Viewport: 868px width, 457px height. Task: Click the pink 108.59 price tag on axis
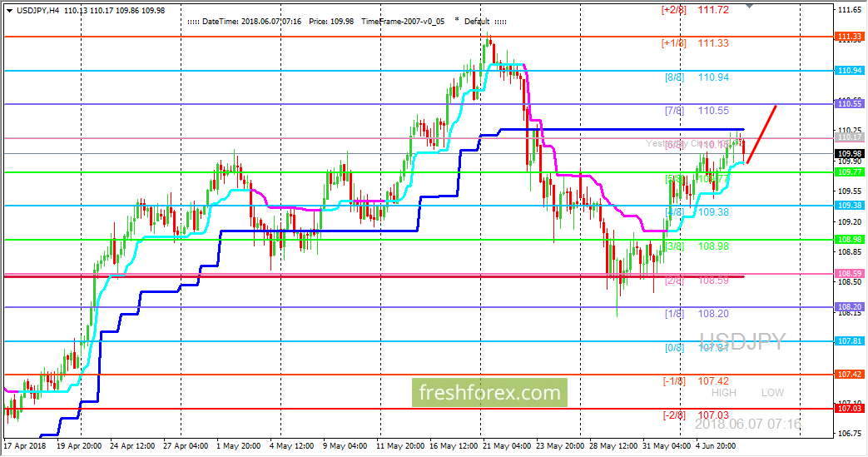[x=849, y=274]
